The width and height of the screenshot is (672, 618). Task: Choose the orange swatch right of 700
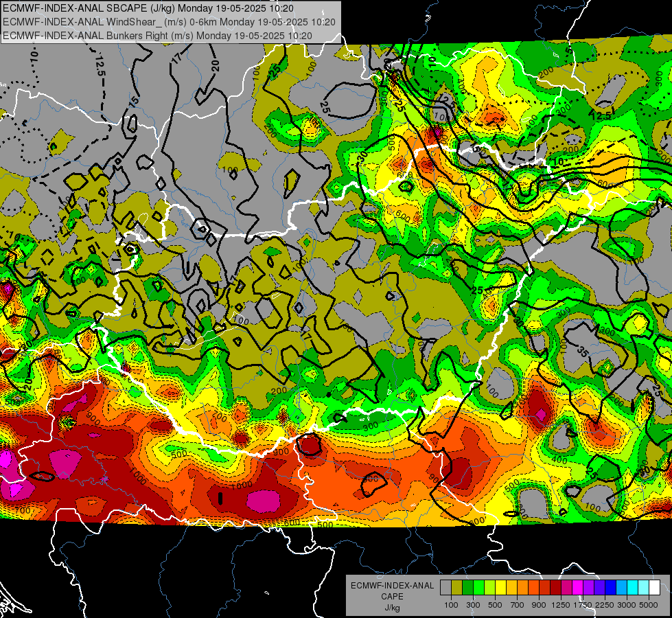[x=522, y=587]
